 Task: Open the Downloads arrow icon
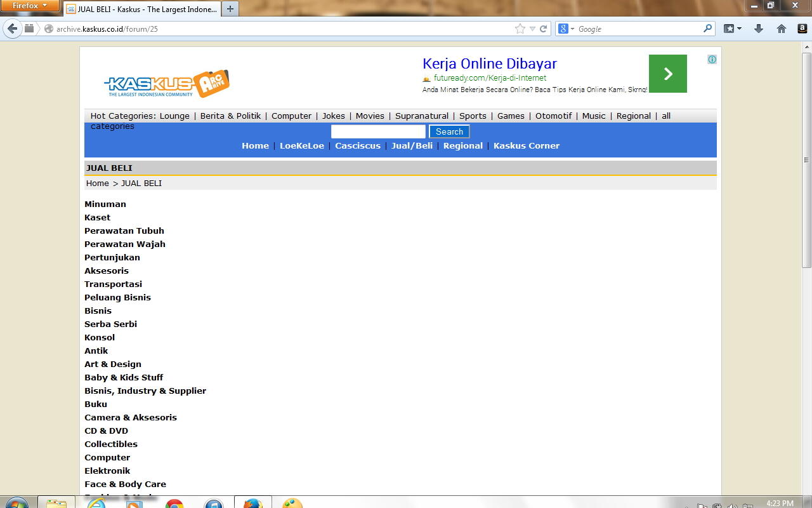point(759,29)
